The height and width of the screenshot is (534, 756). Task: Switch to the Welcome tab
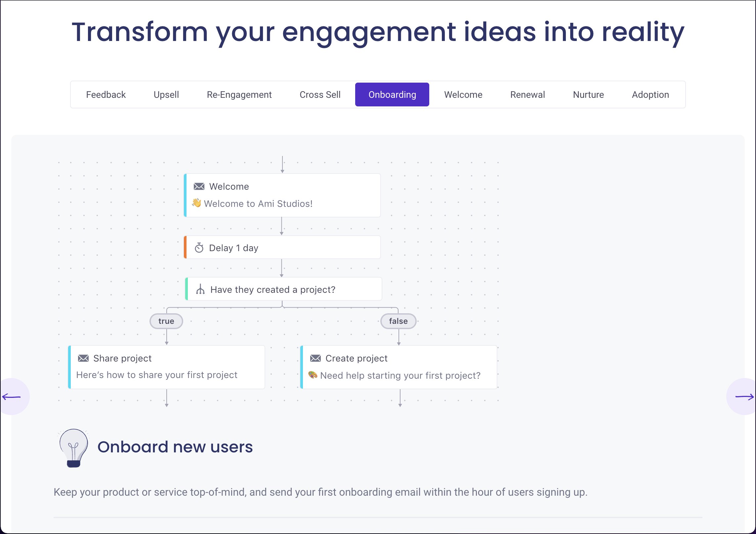pyautogui.click(x=463, y=95)
